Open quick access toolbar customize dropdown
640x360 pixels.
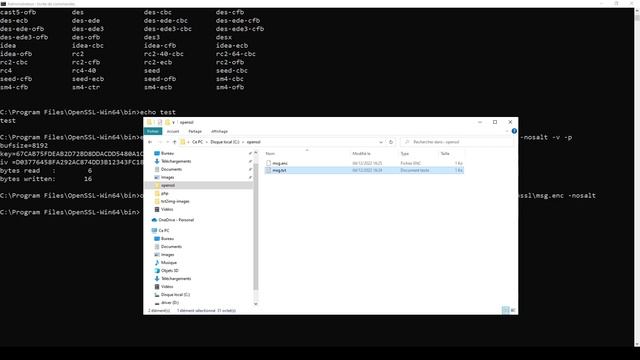click(x=173, y=122)
